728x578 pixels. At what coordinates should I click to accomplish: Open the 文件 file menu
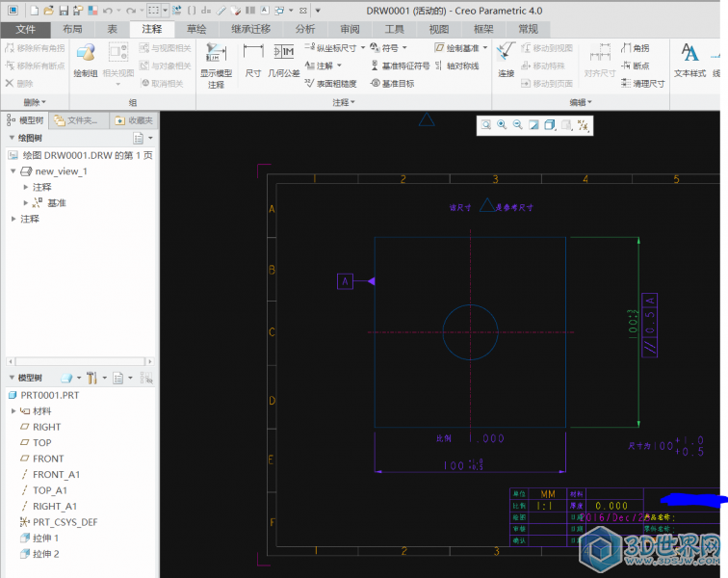[x=26, y=29]
